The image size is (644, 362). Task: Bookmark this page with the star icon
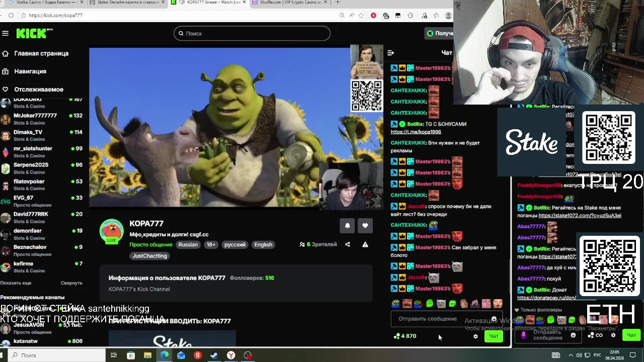point(361,15)
